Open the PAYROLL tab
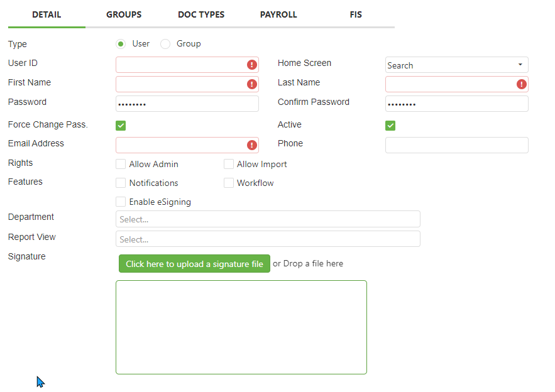The width and height of the screenshot is (555, 392). [278, 14]
